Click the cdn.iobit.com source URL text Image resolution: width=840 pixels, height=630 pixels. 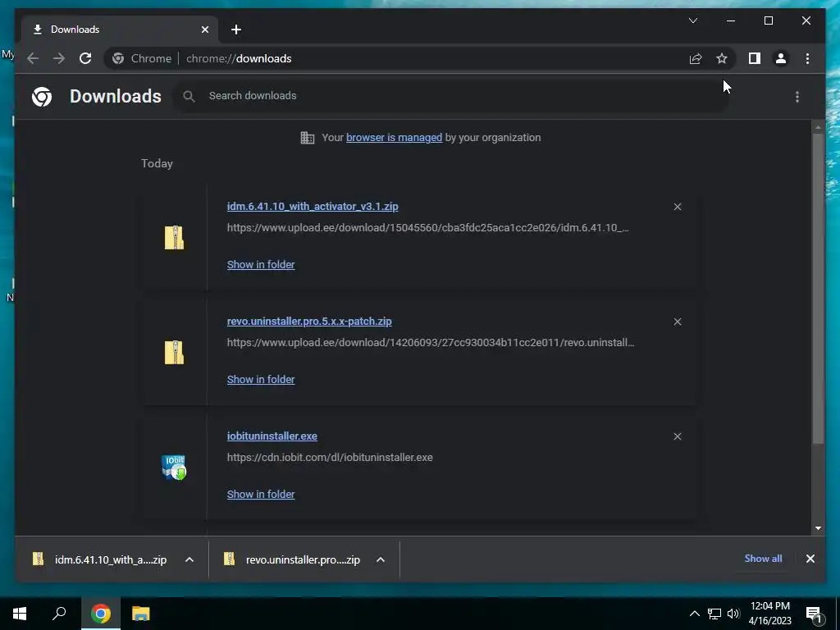coord(330,458)
